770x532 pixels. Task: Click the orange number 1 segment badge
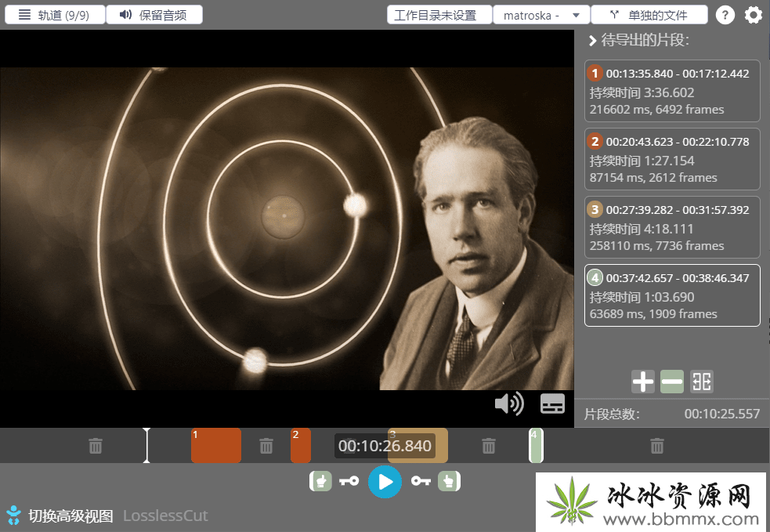tap(595, 73)
